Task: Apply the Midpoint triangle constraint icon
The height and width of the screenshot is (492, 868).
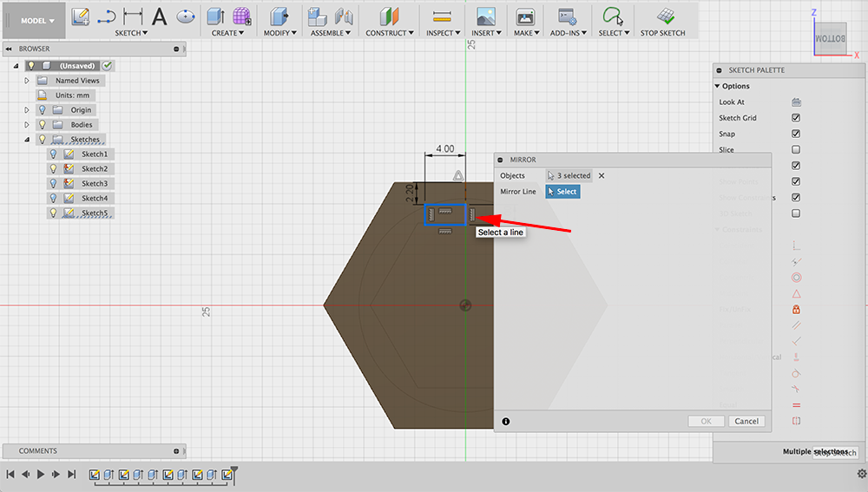Action: pos(796,293)
